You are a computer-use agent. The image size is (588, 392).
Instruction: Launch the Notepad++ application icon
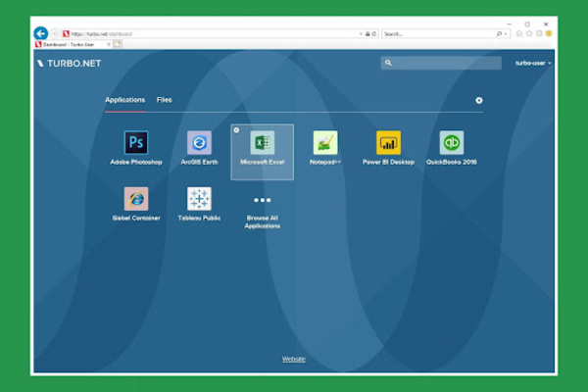click(x=325, y=142)
